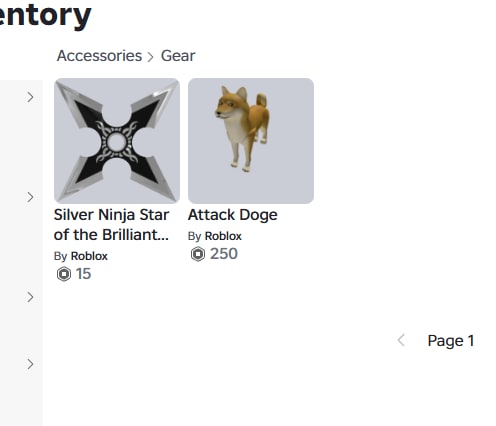Click the 250 Robux price label
The height and width of the screenshot is (426, 496).
coord(224,254)
